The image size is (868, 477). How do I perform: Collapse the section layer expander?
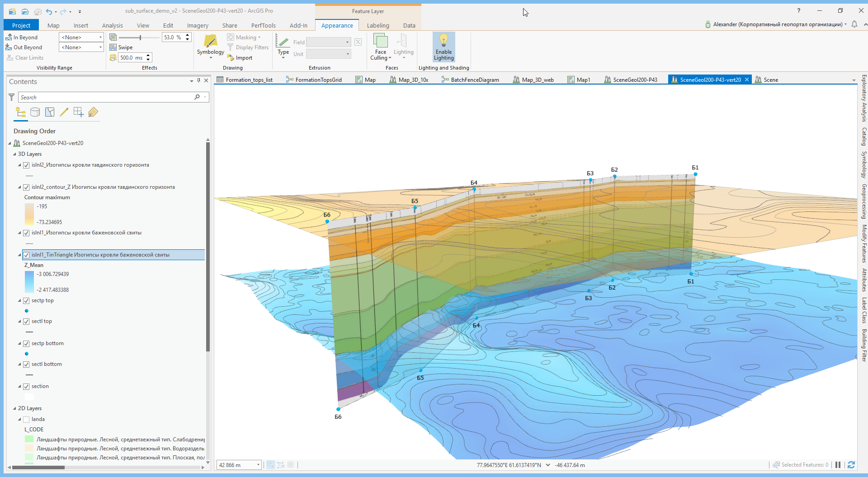19,387
